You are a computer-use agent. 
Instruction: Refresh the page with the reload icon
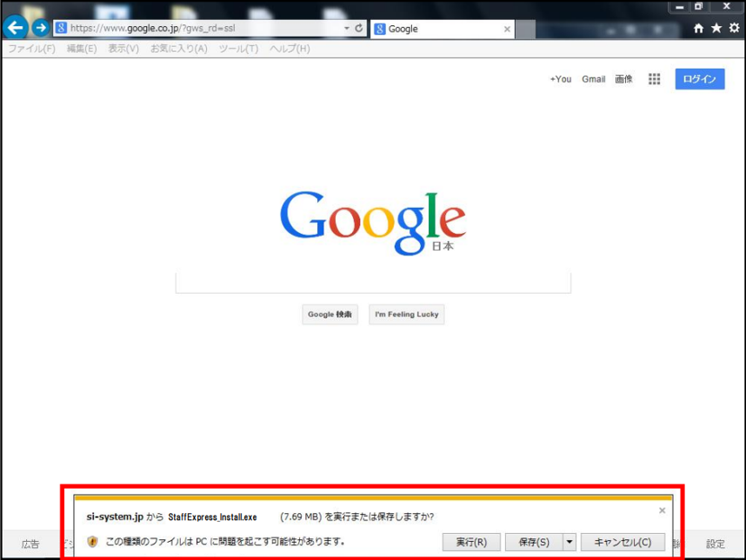[x=359, y=28]
